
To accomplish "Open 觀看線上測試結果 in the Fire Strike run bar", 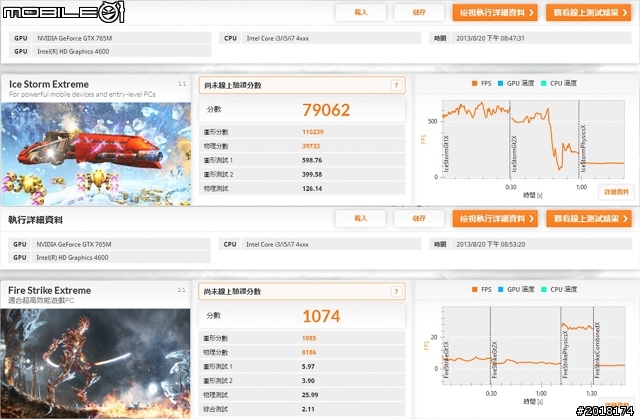I will [589, 219].
